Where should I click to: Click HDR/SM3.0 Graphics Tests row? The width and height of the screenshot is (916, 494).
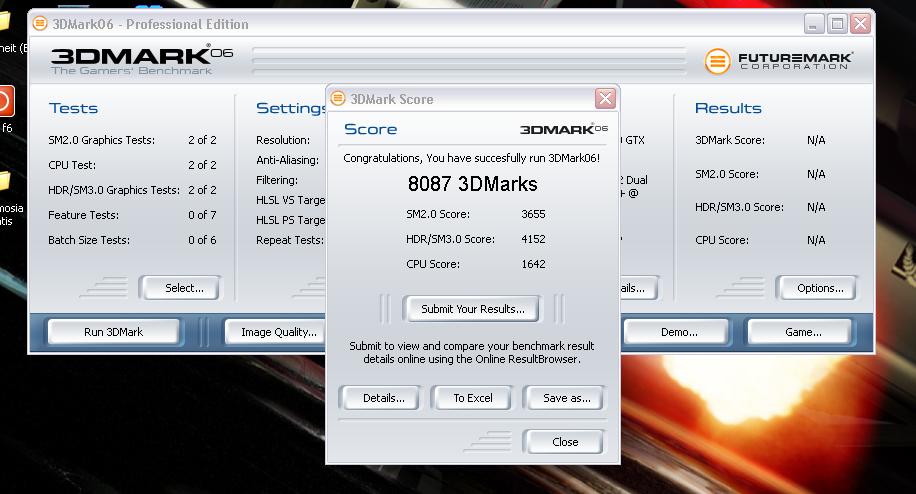(132, 190)
